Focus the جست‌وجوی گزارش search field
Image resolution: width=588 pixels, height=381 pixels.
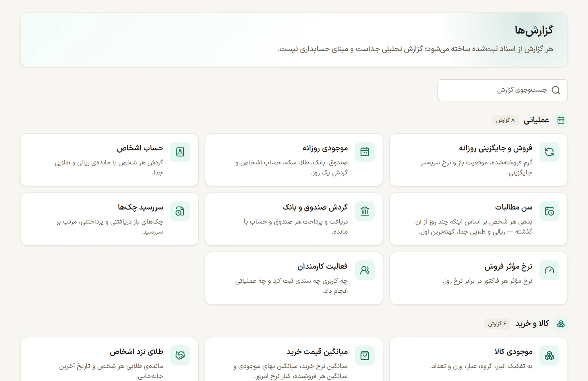point(502,90)
